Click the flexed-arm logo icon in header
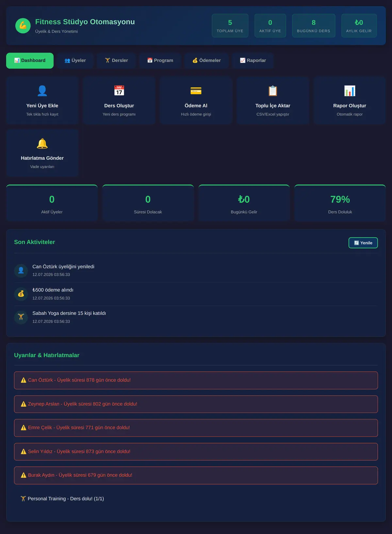 tap(23, 26)
